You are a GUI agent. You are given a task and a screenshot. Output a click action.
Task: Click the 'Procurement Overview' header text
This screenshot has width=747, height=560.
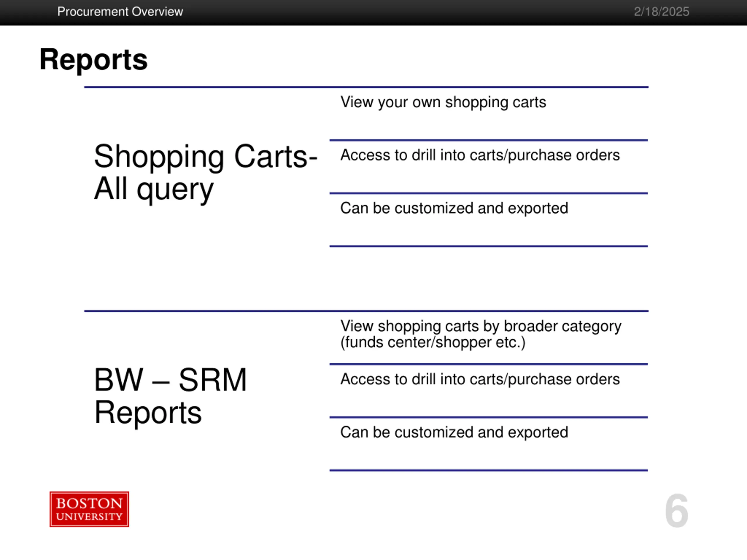tap(120, 12)
